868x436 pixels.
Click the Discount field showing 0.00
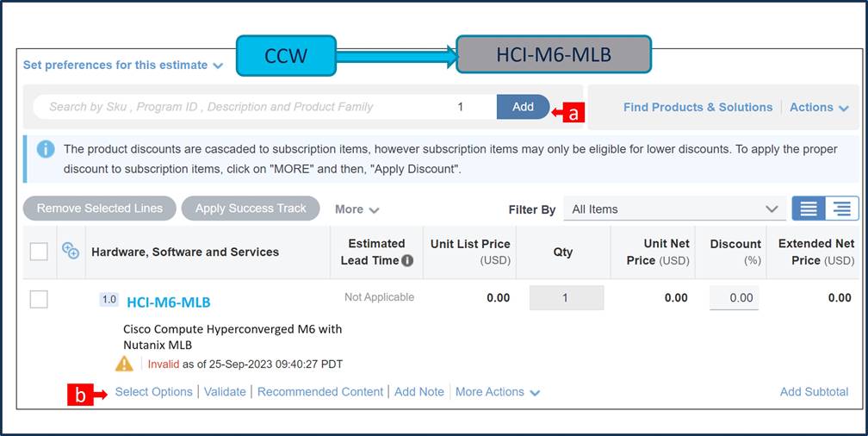(x=734, y=298)
